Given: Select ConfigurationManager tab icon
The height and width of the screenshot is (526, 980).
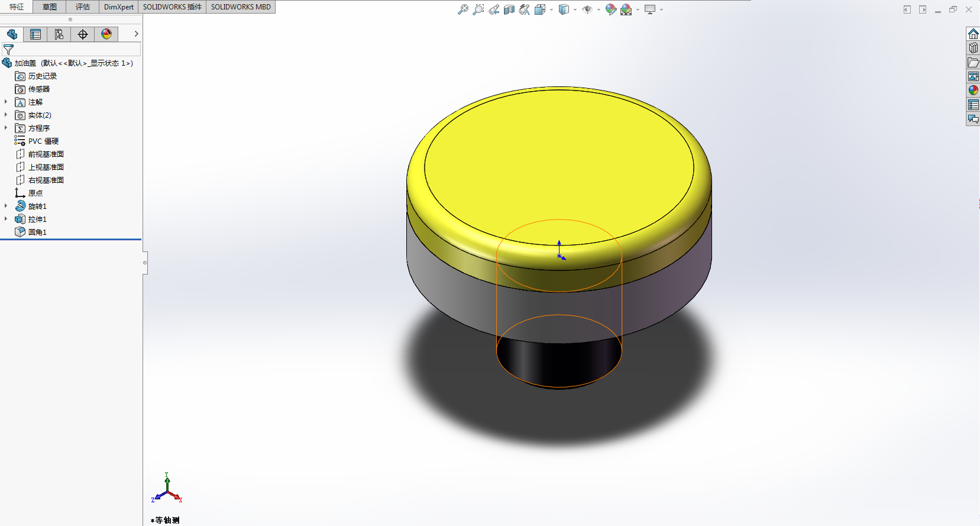Looking at the screenshot, I should point(59,34).
